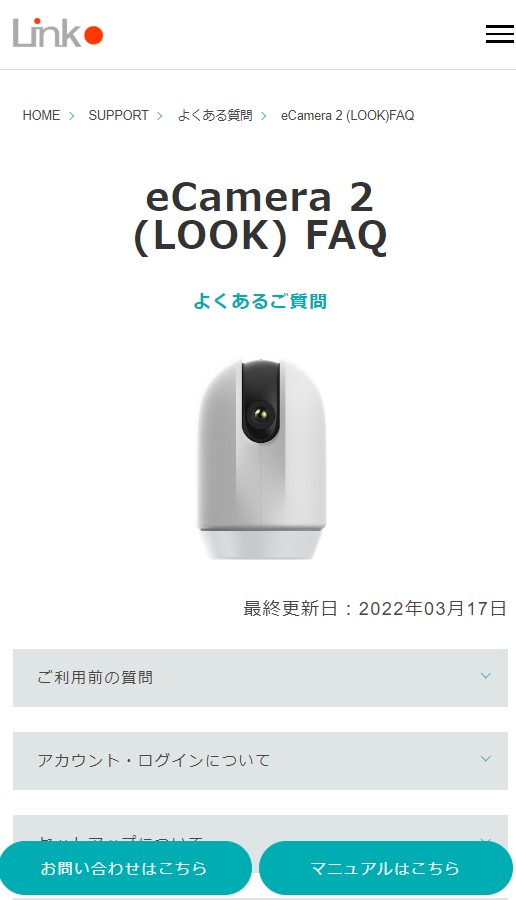Toggle the アカウント・ログインについて chevron arrow

tap(486, 759)
